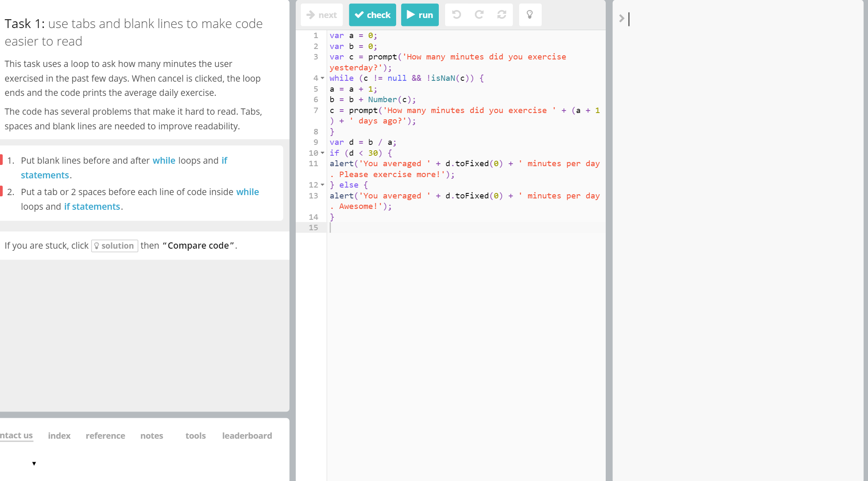Click the reset code refresh icon
The height and width of the screenshot is (481, 868).
click(x=502, y=15)
